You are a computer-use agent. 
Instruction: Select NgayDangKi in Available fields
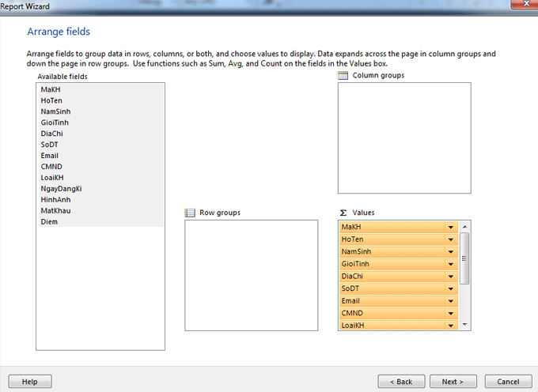coord(101,188)
